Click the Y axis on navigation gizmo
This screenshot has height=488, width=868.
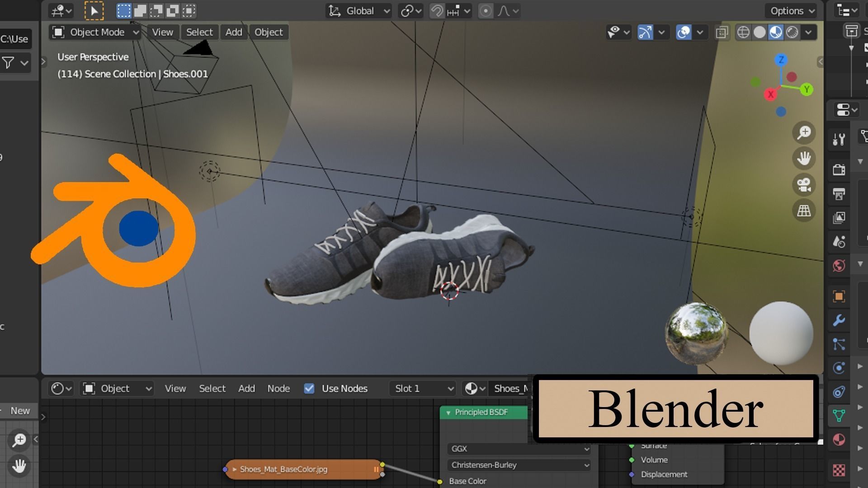tap(807, 89)
